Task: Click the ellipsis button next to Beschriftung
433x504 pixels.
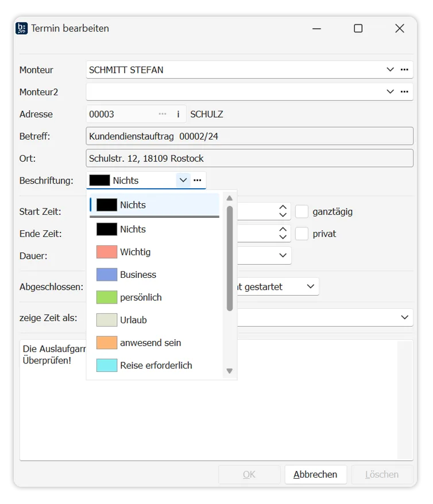Action: tap(198, 180)
